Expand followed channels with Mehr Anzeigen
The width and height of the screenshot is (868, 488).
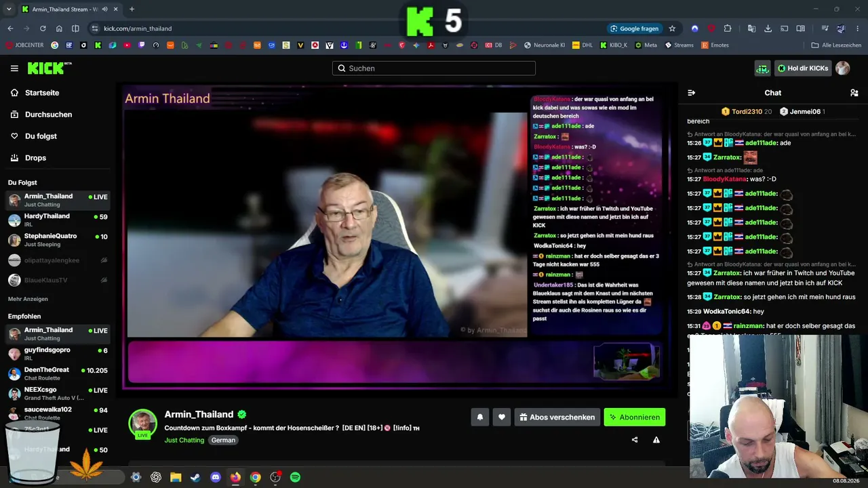pyautogui.click(x=28, y=299)
